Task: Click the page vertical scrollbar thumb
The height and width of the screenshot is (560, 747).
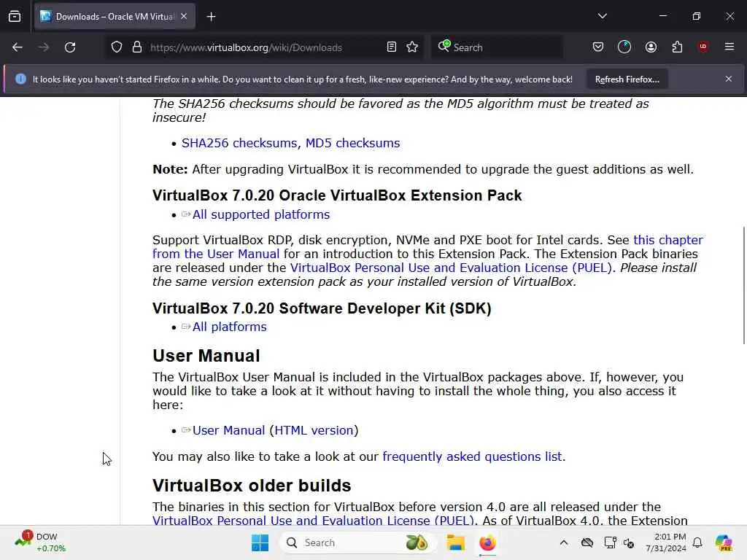Action: point(743,285)
